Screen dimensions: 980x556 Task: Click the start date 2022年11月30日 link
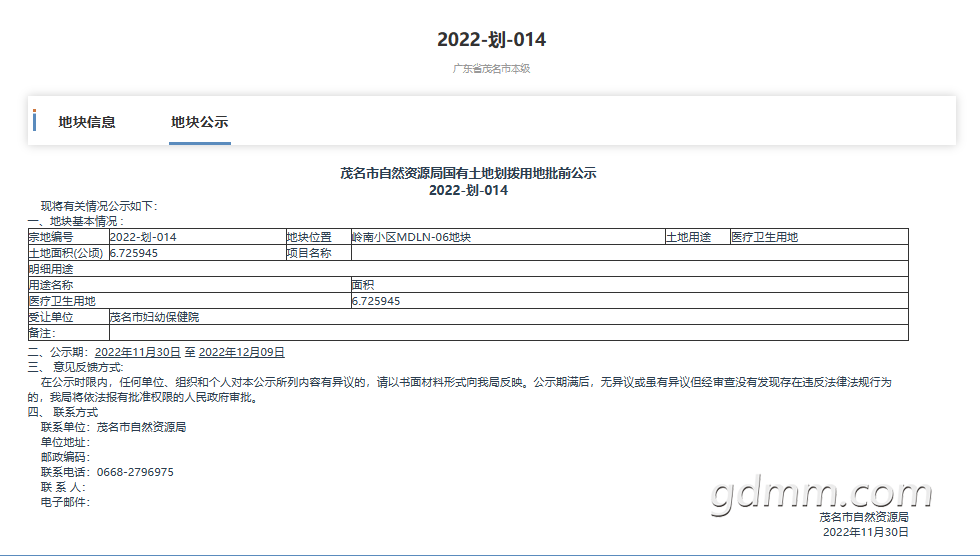coord(138,352)
